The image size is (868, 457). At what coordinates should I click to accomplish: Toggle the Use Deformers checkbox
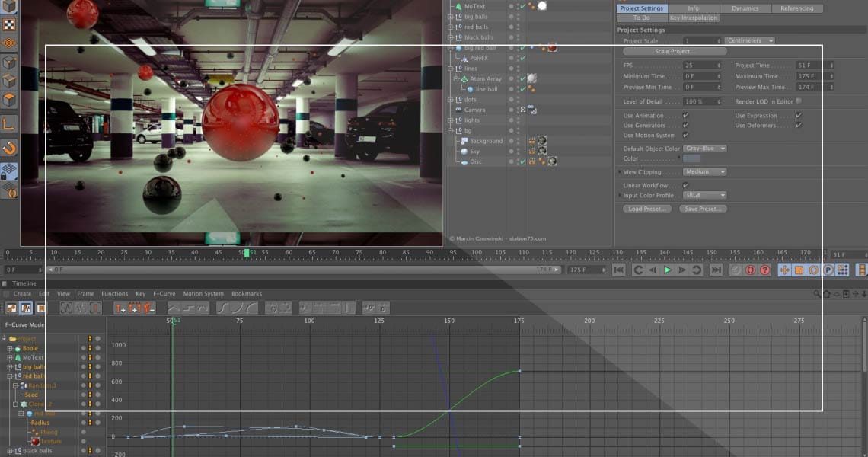[798, 125]
